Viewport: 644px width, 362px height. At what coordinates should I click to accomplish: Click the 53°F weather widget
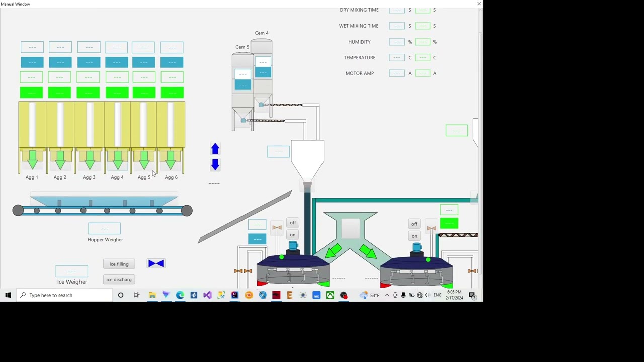pyautogui.click(x=369, y=295)
